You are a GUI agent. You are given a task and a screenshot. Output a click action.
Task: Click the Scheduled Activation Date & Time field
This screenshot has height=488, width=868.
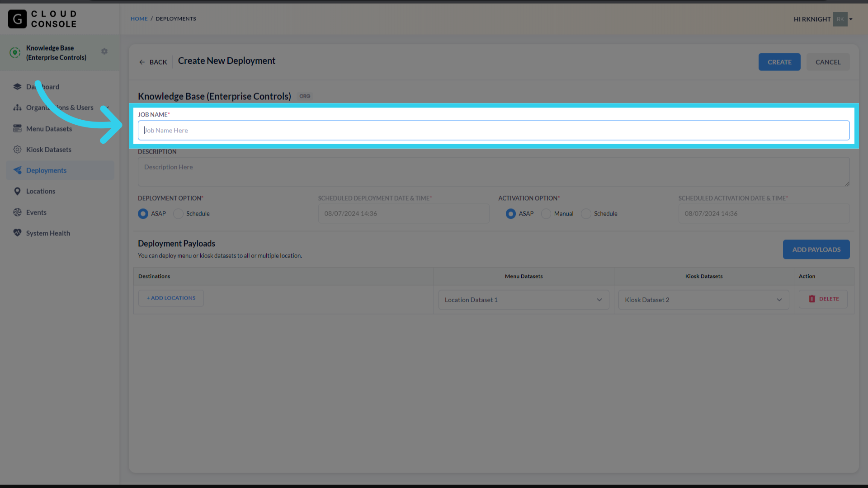(764, 214)
